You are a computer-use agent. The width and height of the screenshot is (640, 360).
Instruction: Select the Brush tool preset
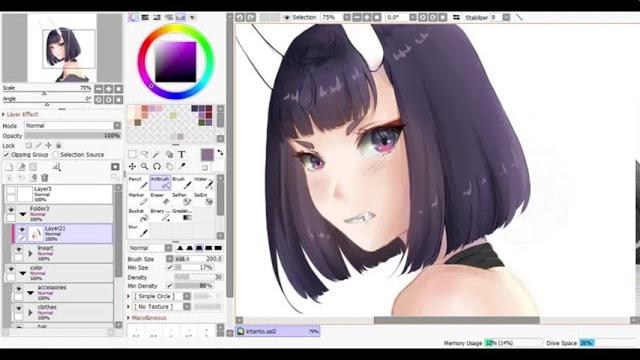pyautogui.click(x=182, y=182)
